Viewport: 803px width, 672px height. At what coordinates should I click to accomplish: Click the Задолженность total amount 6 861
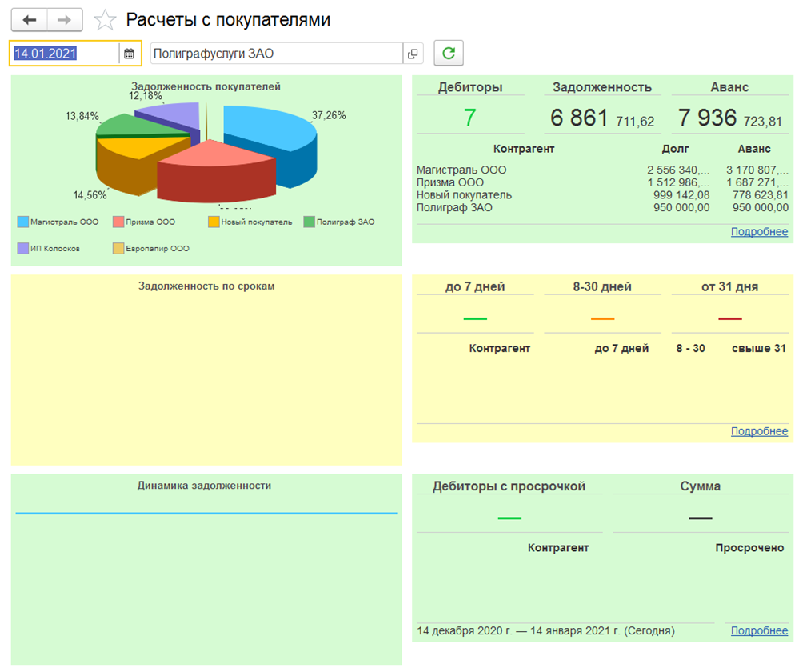[579, 118]
